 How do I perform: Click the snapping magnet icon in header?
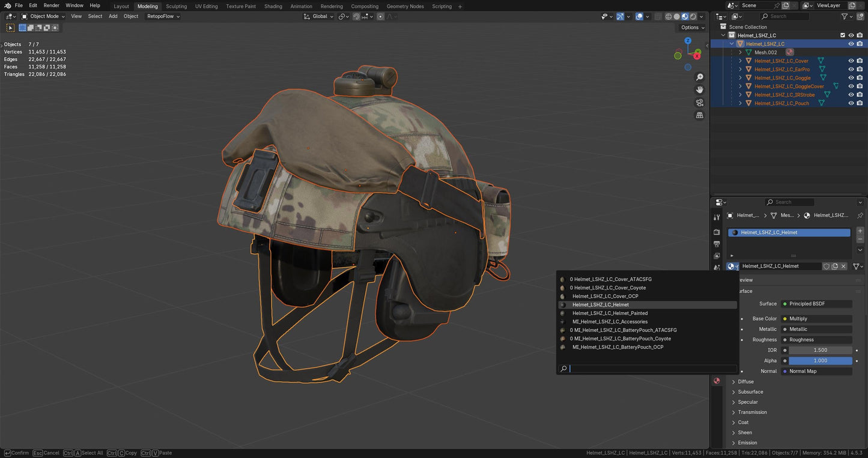coord(356,16)
